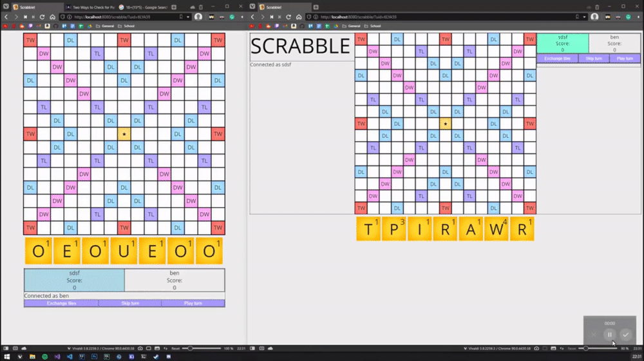Switch to the Google Search tab
644x361 pixels.
[143, 7]
